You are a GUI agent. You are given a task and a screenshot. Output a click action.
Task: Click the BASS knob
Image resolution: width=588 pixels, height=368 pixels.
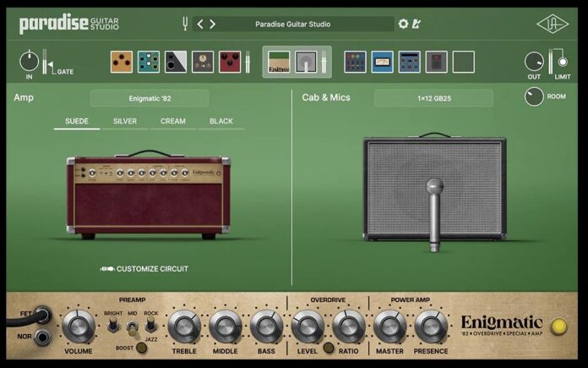coord(266,327)
